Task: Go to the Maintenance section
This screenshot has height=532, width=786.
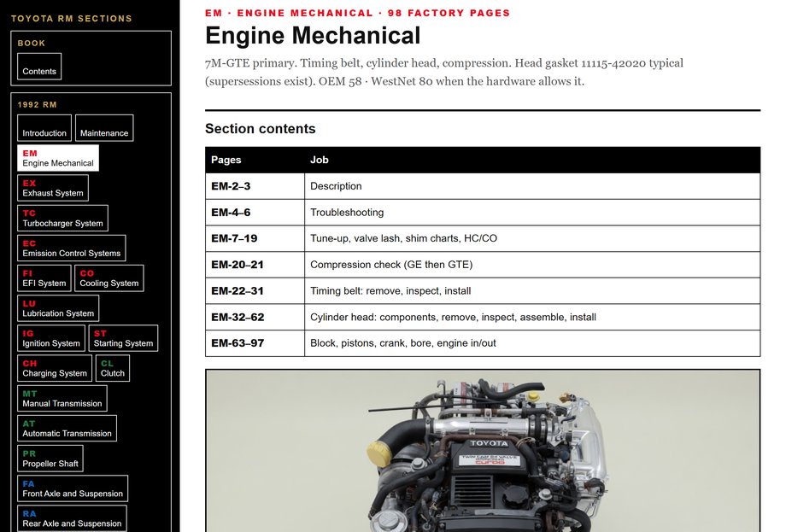Action: pos(104,128)
